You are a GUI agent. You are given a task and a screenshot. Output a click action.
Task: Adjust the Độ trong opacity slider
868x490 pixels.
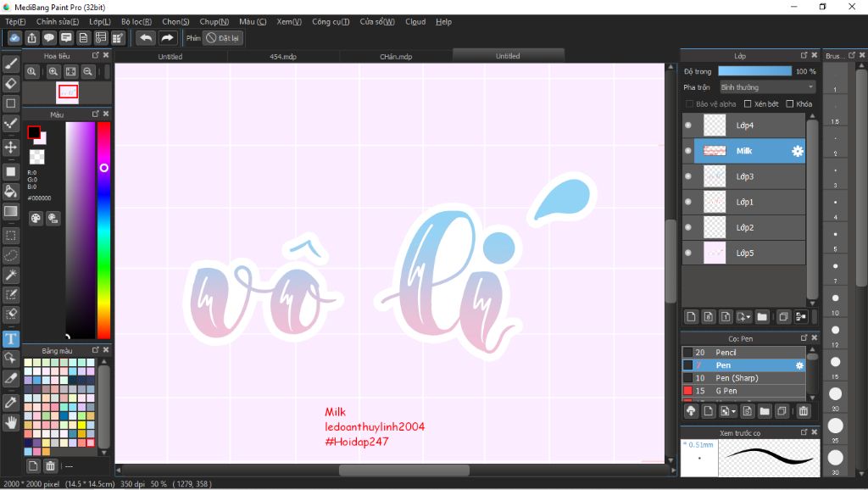(754, 71)
